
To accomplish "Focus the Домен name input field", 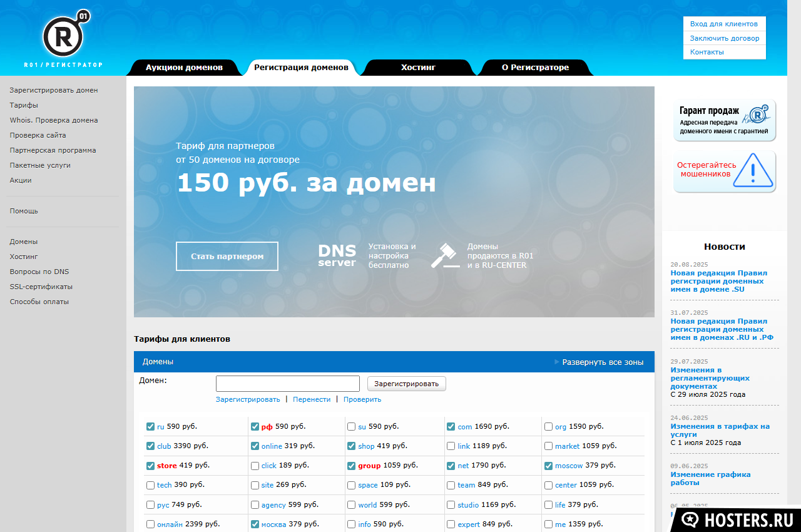I will 288,384.
